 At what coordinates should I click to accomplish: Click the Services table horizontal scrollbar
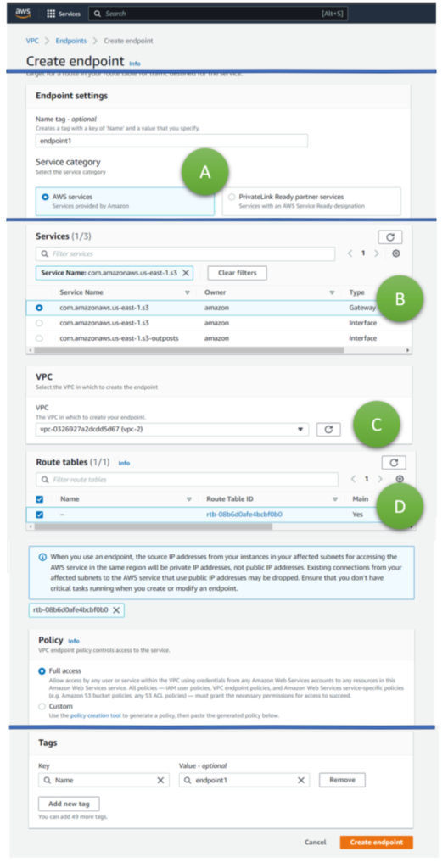point(189,350)
